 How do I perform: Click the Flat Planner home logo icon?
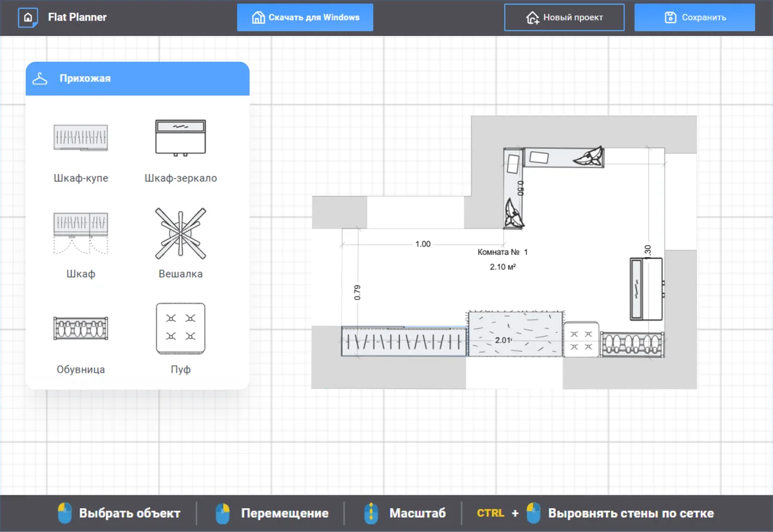(28, 17)
